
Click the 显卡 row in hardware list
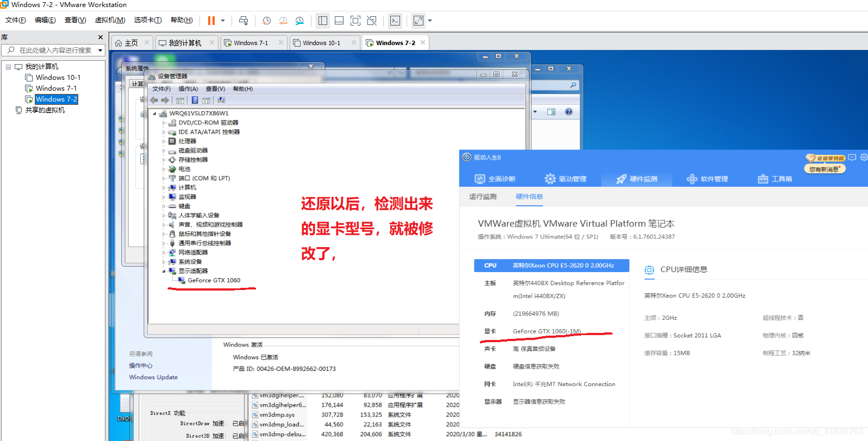[x=552, y=331]
